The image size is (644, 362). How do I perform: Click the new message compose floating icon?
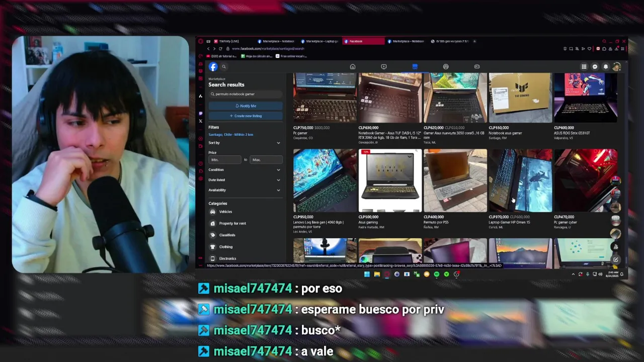(615, 259)
